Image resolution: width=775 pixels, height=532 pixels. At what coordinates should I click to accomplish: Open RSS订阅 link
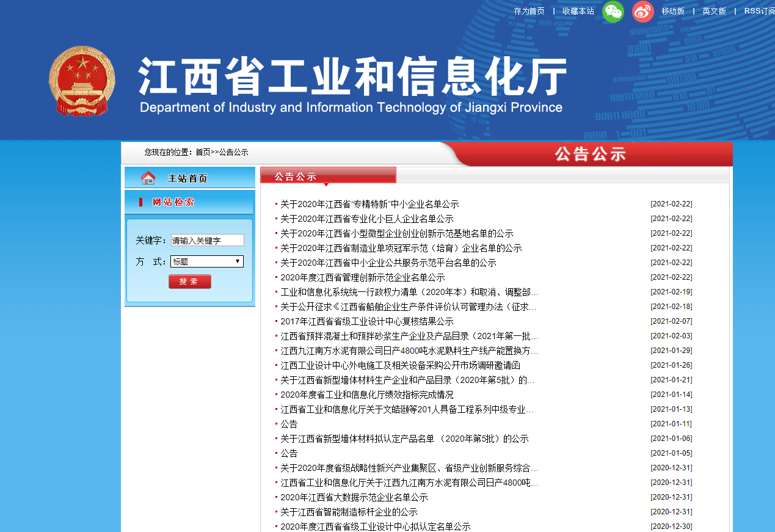tap(759, 11)
